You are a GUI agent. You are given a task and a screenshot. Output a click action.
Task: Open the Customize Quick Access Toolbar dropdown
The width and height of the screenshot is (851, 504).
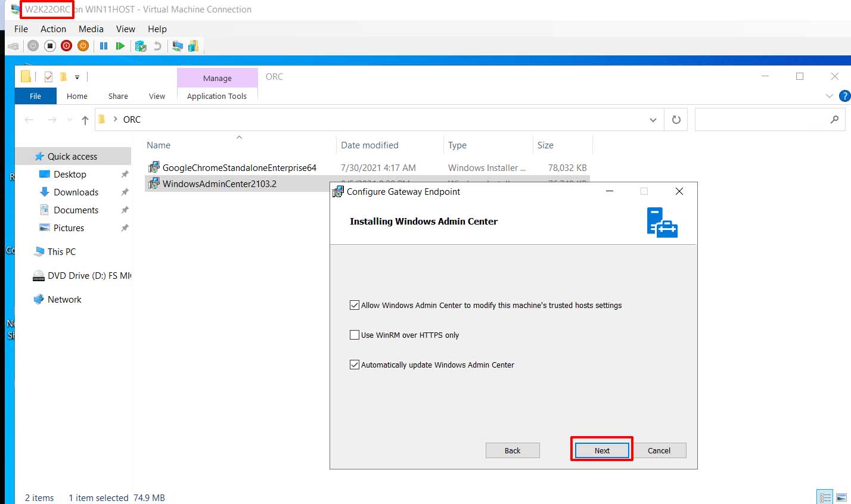(x=77, y=77)
